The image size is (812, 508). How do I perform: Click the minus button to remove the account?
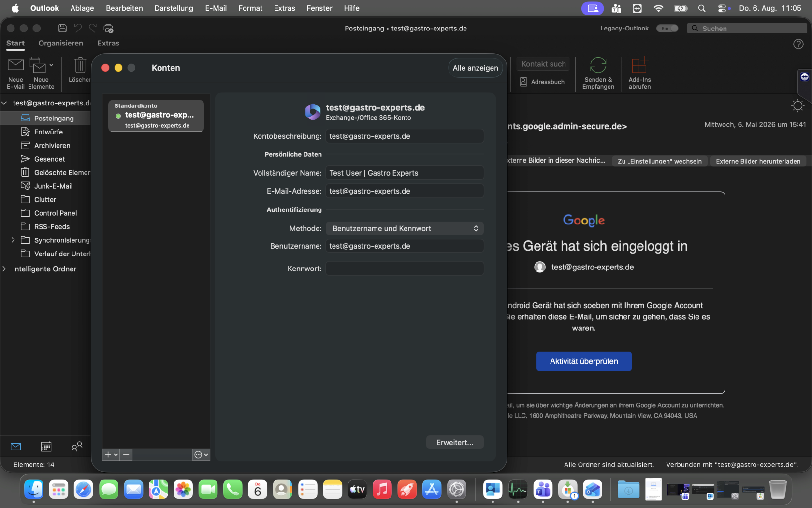tap(126, 454)
